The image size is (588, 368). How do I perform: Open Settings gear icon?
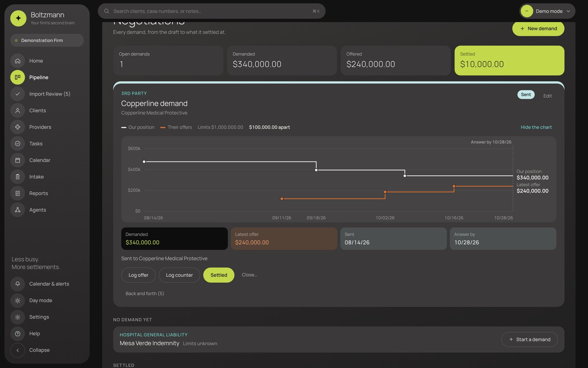[18, 317]
